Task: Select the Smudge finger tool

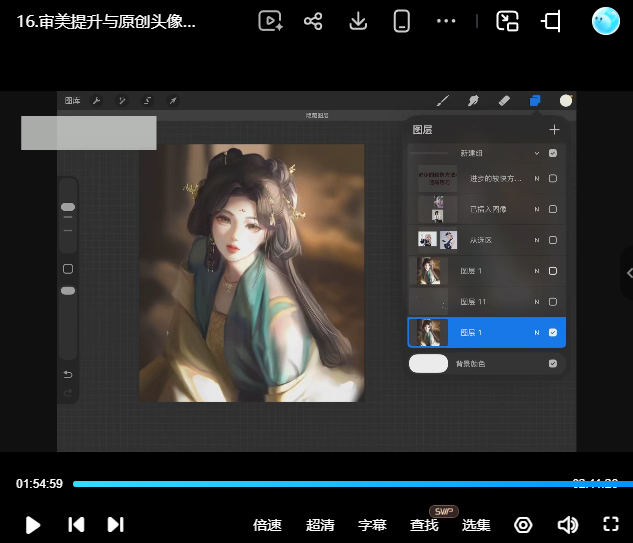Action: point(473,101)
